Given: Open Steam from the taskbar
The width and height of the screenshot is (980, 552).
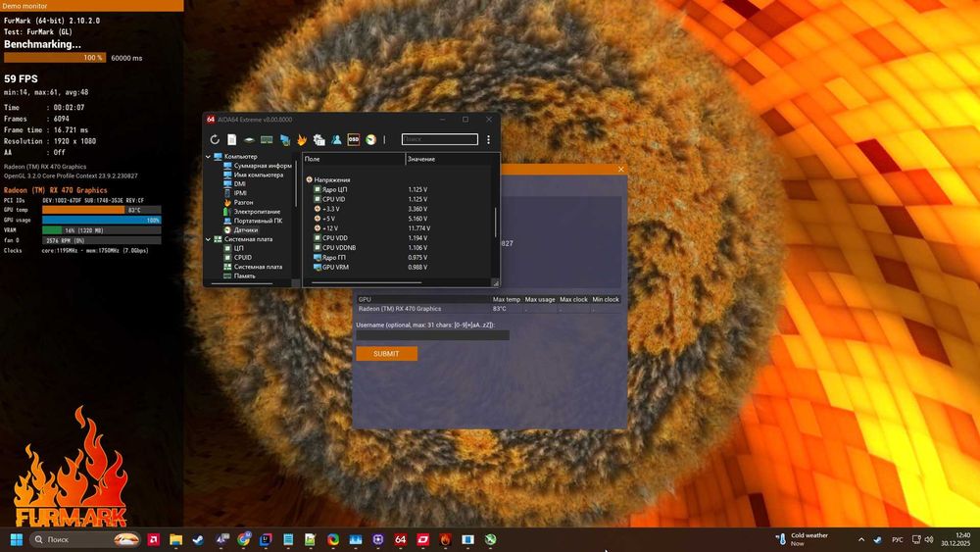Looking at the screenshot, I should [x=199, y=539].
